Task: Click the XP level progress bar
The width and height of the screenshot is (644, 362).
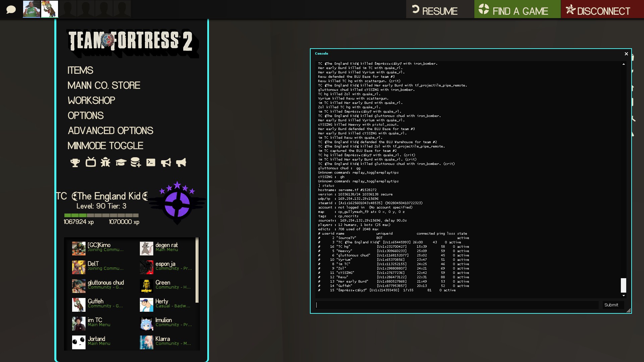Action: point(101,215)
